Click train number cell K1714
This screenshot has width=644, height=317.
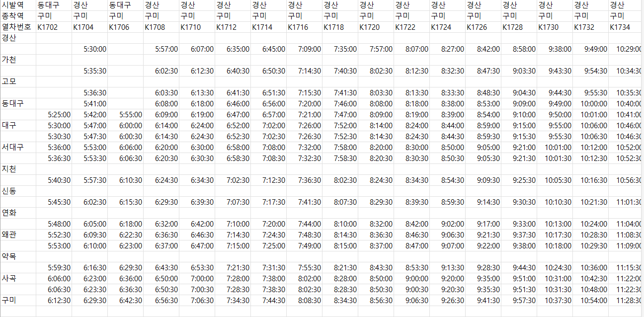[x=269, y=27]
